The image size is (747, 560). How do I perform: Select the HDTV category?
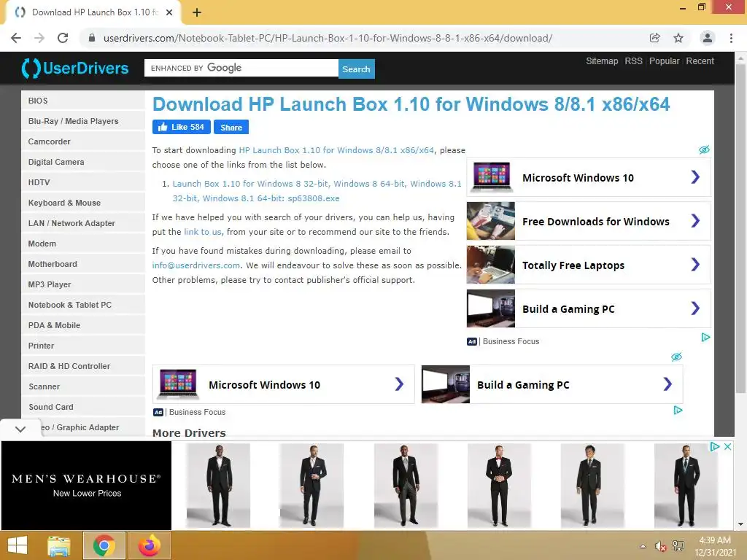click(x=83, y=182)
